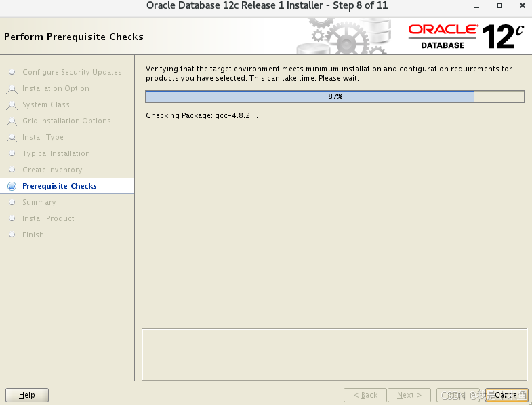Select Finish step in sidebar
532x405 pixels.
(33, 235)
